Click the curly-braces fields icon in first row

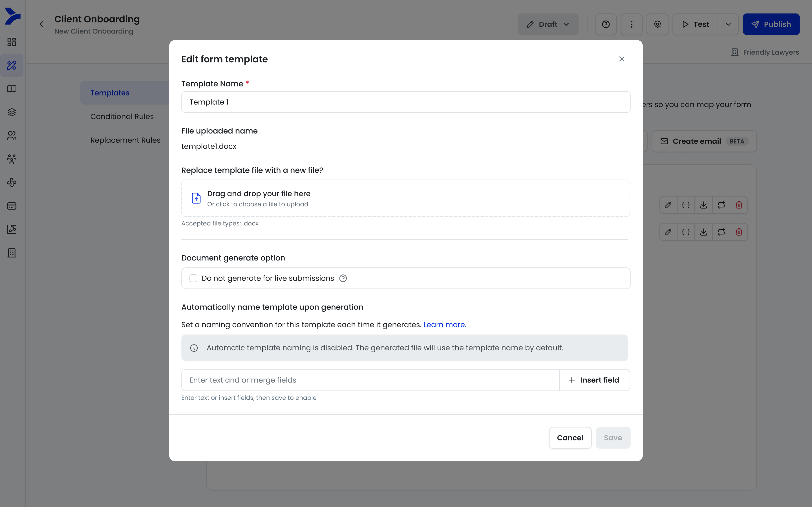click(x=686, y=205)
